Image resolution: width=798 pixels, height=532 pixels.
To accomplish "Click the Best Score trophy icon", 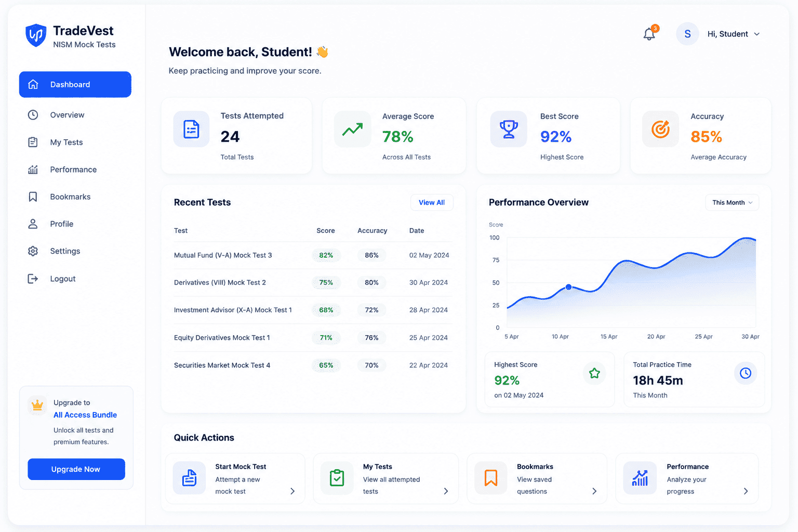I will pos(509,129).
